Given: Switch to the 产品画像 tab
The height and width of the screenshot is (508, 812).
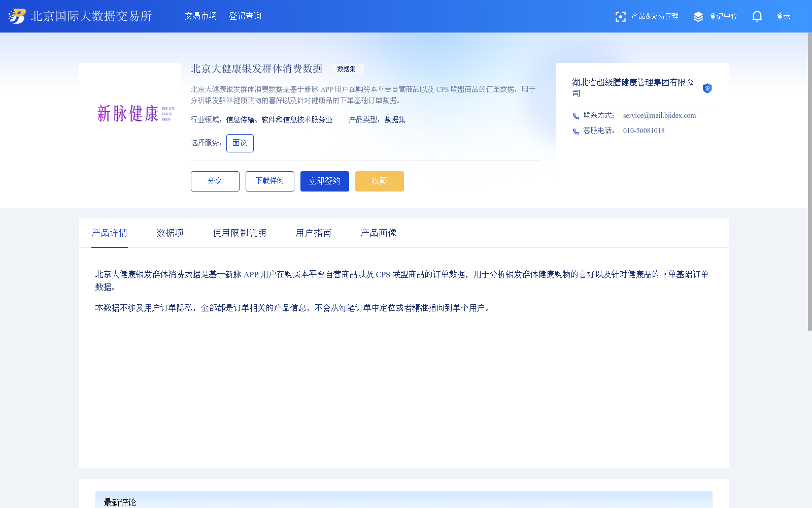Looking at the screenshot, I should point(379,233).
